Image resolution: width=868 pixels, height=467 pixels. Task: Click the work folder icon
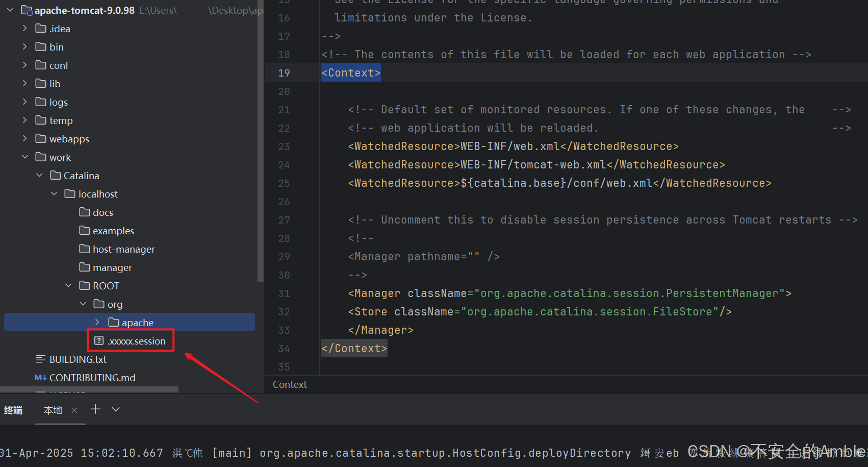(41, 157)
